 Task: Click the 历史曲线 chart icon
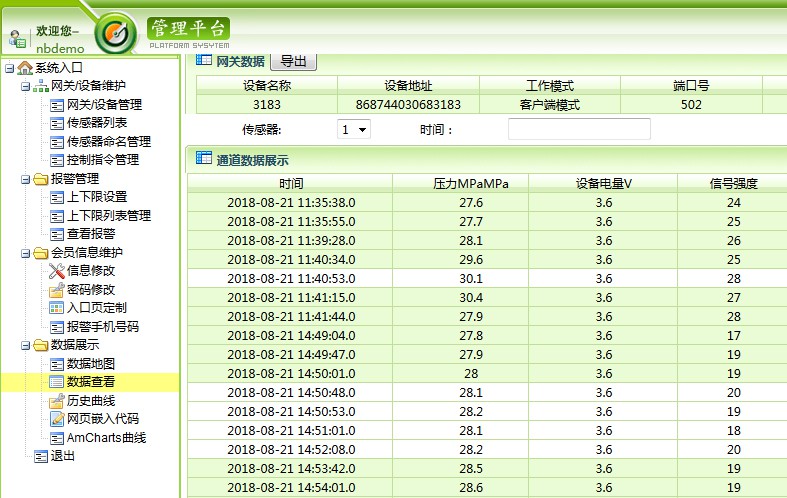57,401
